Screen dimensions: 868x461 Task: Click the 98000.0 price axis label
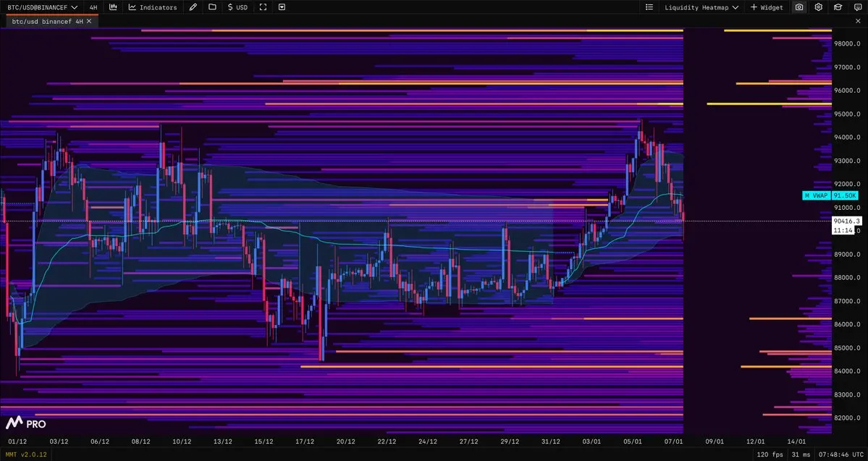pos(847,43)
